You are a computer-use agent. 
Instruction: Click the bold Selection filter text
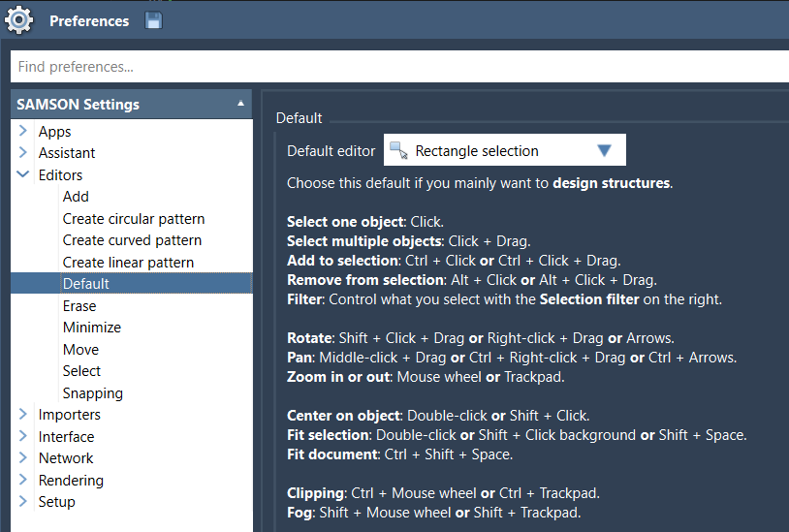(x=589, y=299)
